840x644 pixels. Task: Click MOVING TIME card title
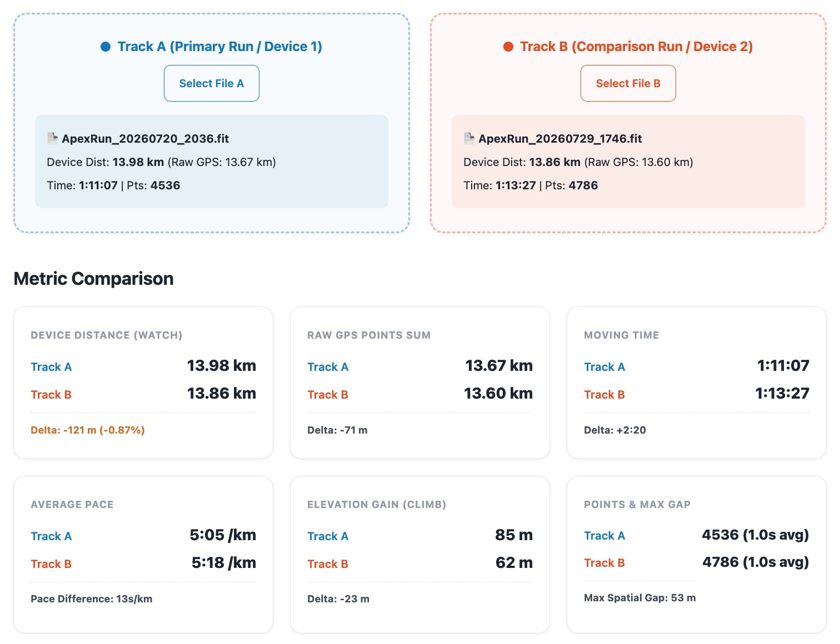[621, 335]
